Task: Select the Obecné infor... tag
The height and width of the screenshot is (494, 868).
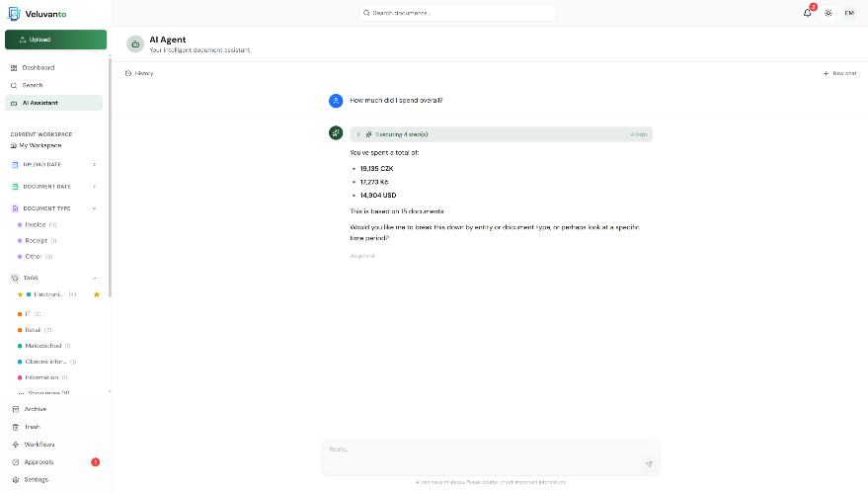Action: (46, 362)
